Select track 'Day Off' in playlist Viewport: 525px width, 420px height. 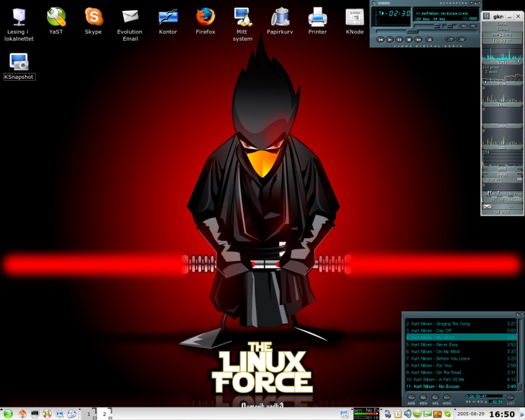pyautogui.click(x=461, y=331)
